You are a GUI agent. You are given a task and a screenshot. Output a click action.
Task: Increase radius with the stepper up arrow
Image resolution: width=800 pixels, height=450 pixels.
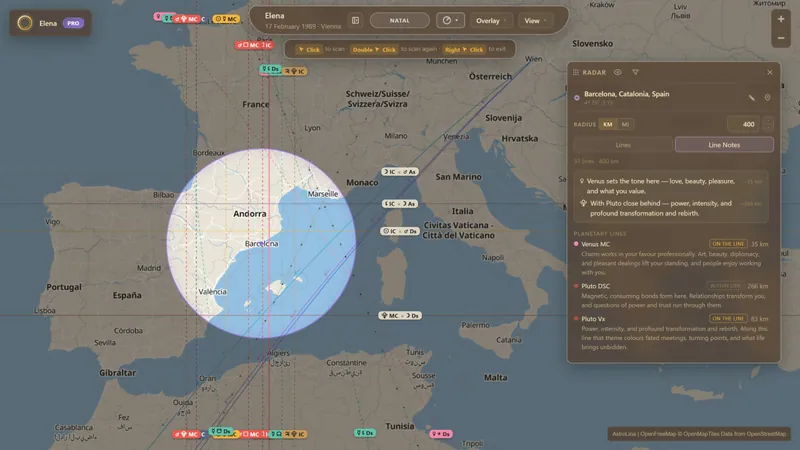click(767, 121)
